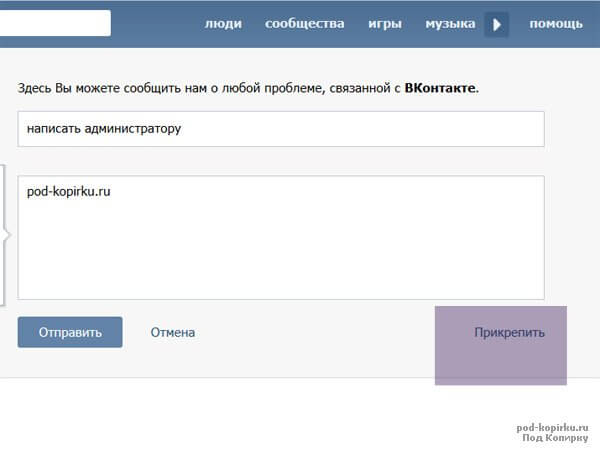The height and width of the screenshot is (456, 600).
Task: Click the music play arrow icon
Action: (x=497, y=24)
